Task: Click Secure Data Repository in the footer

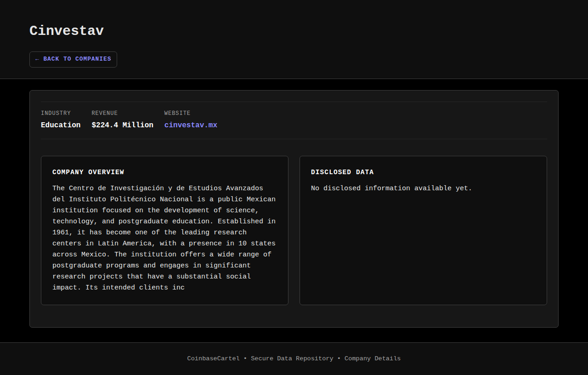Action: pyautogui.click(x=292, y=358)
